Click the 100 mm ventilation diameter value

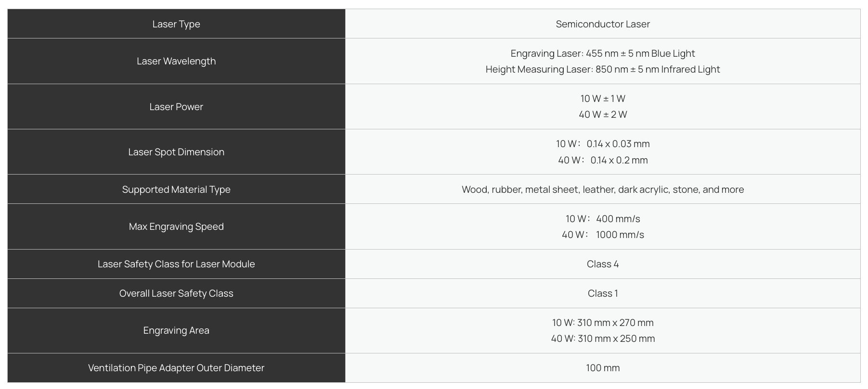click(x=602, y=368)
